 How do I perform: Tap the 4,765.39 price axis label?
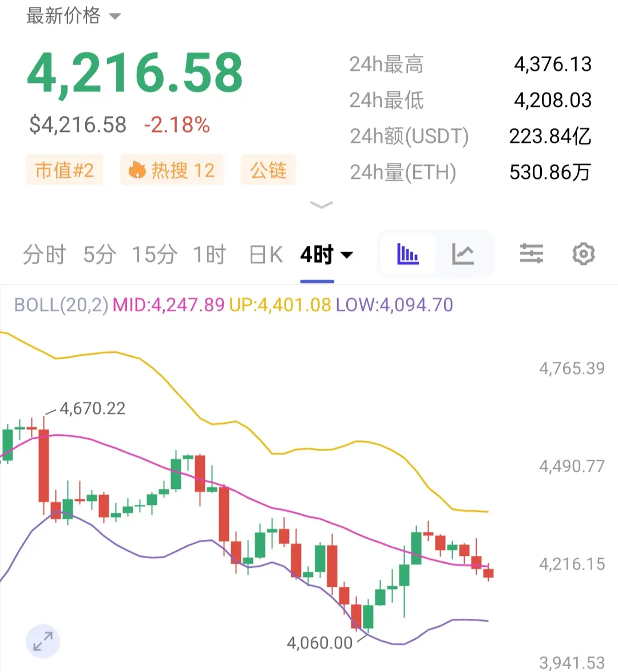pos(572,368)
